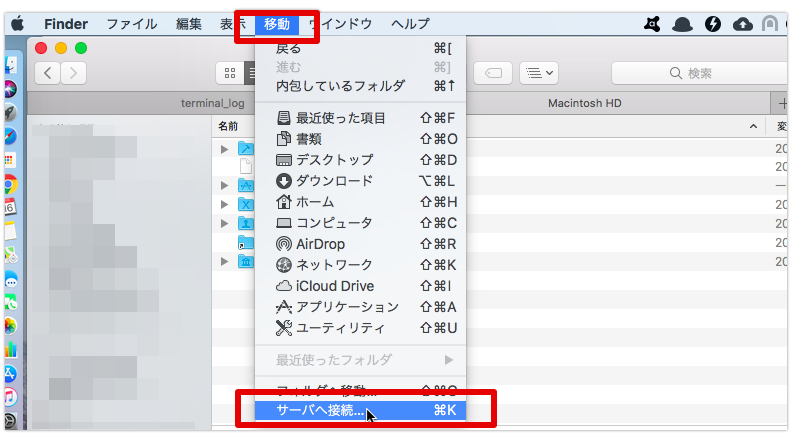Choose 内包しているフォルダ menu item

pyautogui.click(x=361, y=86)
